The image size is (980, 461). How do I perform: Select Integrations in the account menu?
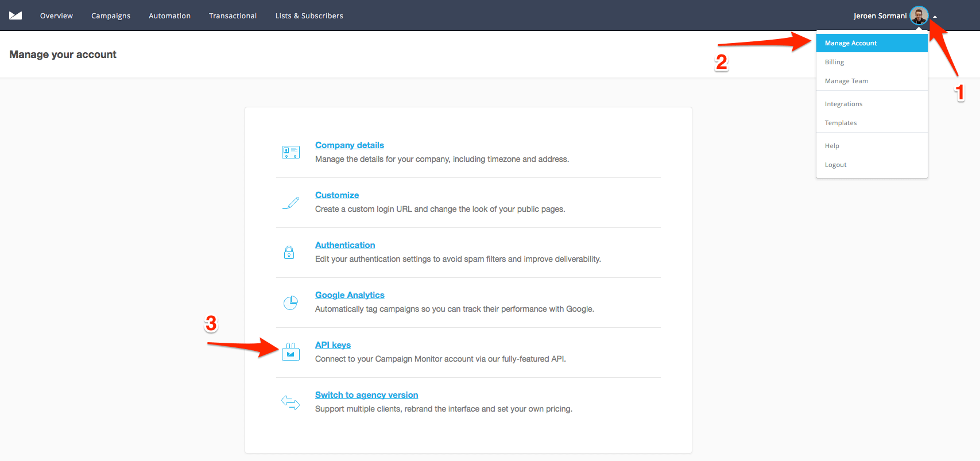[872, 104]
